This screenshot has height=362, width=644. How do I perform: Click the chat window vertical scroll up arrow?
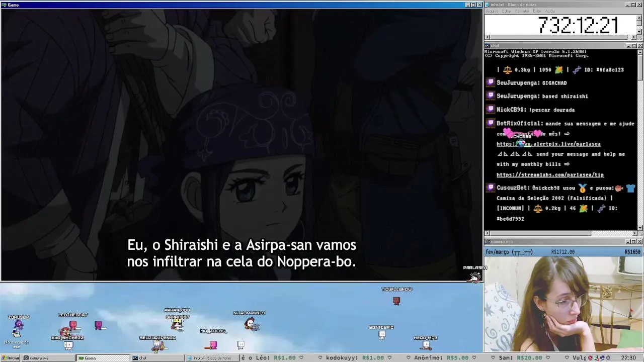640,52
